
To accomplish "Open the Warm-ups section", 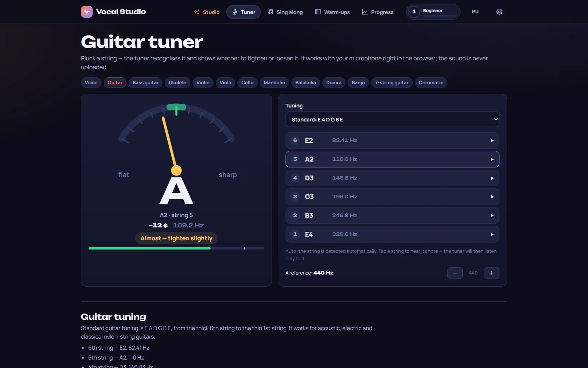I will tap(332, 12).
